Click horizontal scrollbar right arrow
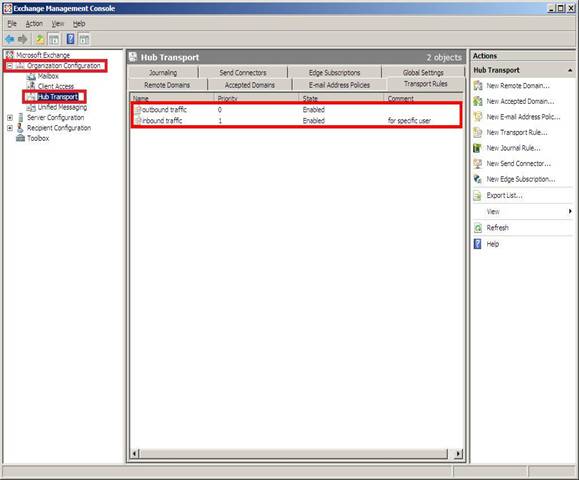 pos(458,453)
